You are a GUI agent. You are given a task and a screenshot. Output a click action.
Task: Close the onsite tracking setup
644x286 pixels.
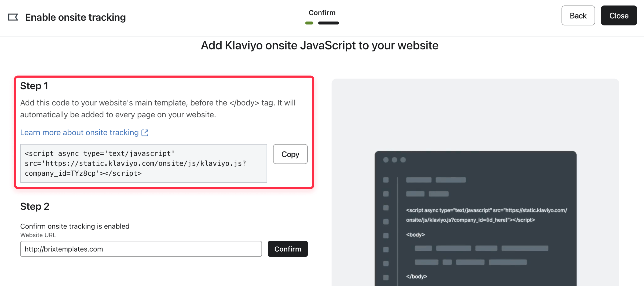[x=619, y=16]
